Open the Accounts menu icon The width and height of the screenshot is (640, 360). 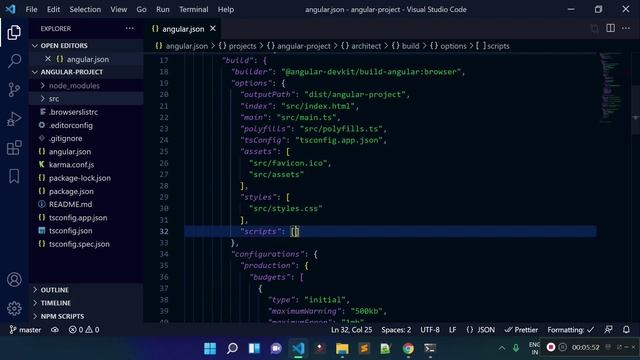click(x=14, y=280)
